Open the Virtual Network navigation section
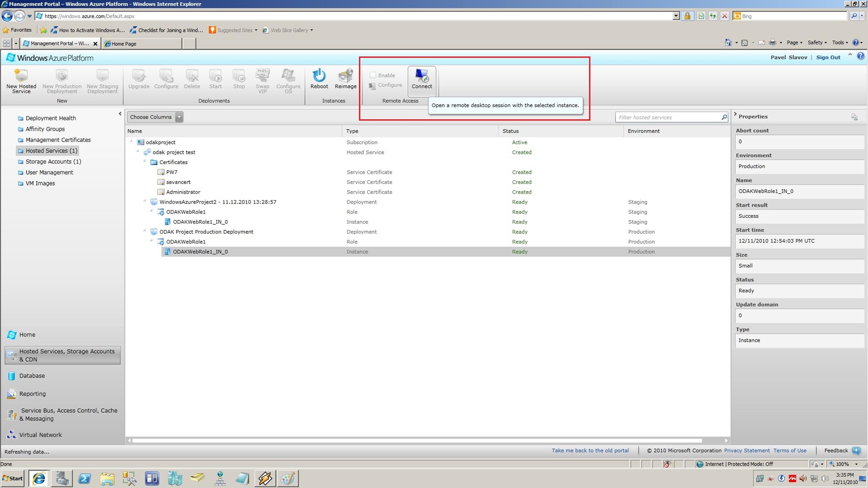The width and height of the screenshot is (868, 488). click(x=40, y=435)
